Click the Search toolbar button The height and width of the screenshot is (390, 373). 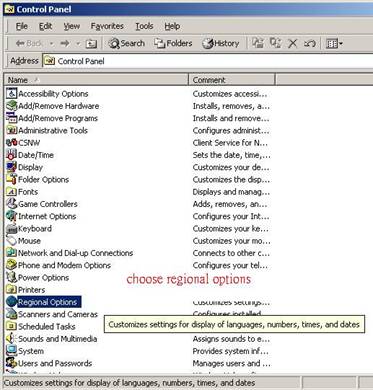coord(127,43)
